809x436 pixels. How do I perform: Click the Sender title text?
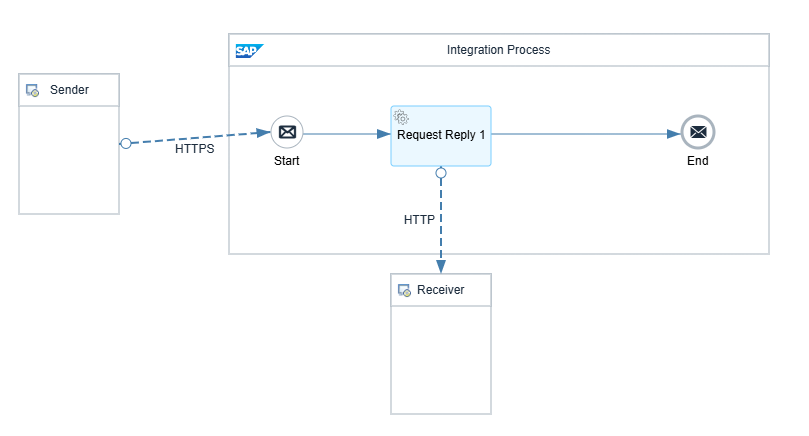click(69, 90)
